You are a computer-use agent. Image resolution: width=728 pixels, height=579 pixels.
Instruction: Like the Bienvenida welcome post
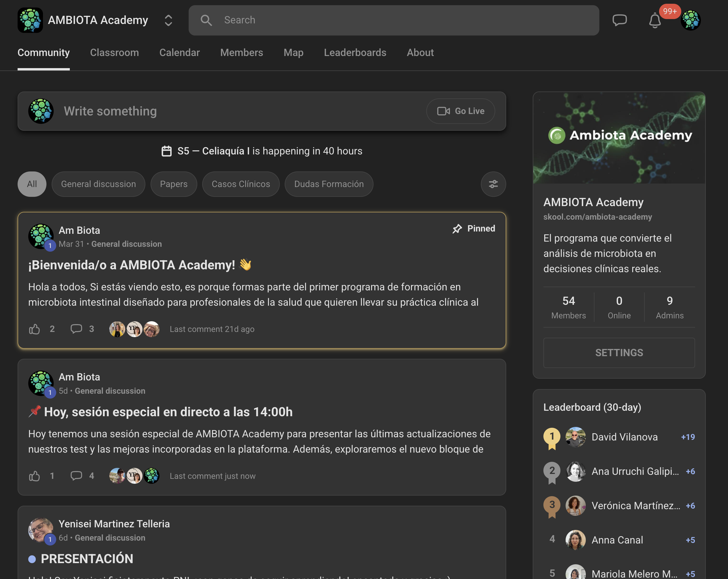(x=34, y=329)
